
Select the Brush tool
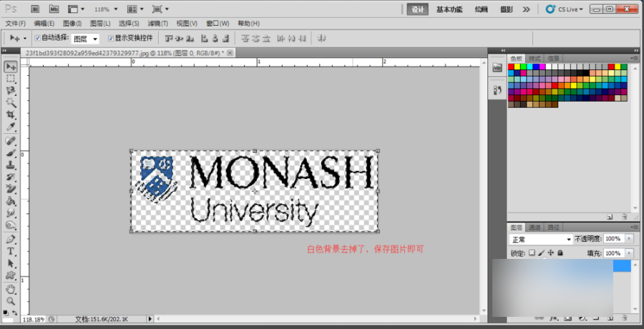[x=11, y=153]
